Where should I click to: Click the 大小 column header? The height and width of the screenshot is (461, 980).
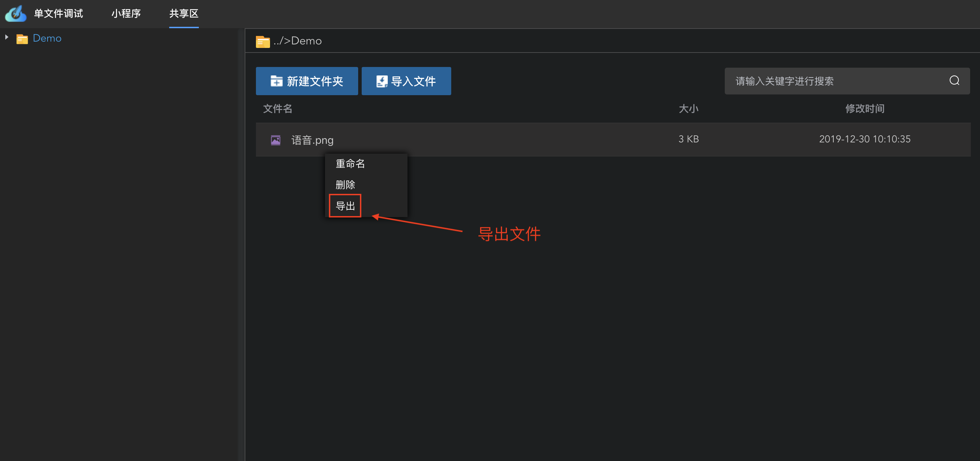tap(688, 109)
